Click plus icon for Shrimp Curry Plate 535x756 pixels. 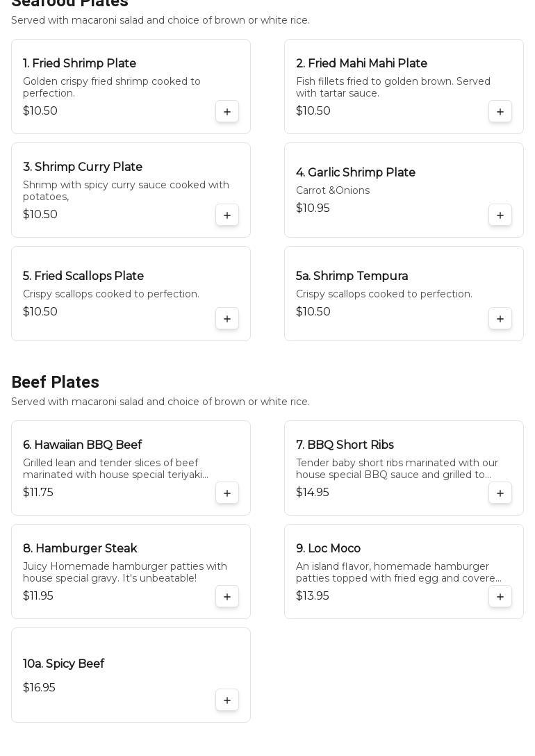pyautogui.click(x=227, y=215)
